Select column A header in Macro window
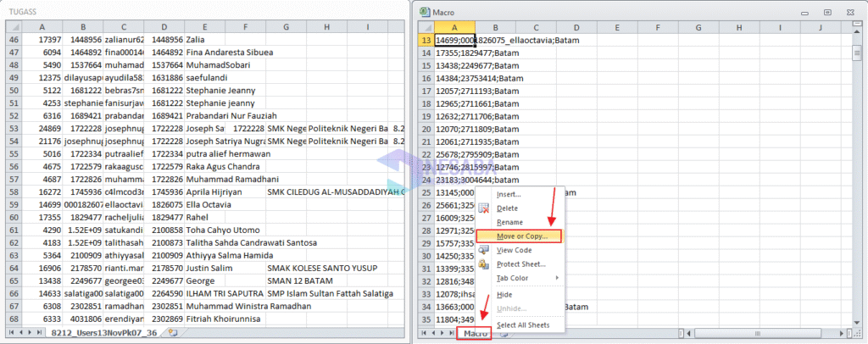 pos(454,27)
